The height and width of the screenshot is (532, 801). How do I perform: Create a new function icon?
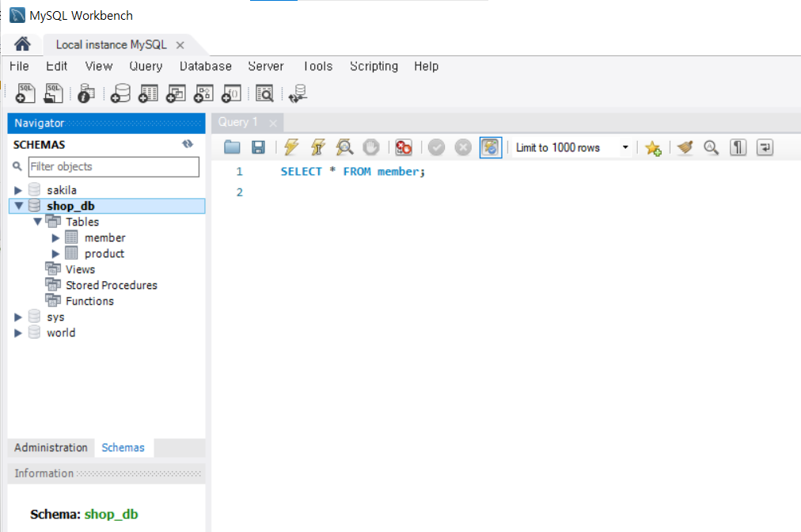pos(231,93)
